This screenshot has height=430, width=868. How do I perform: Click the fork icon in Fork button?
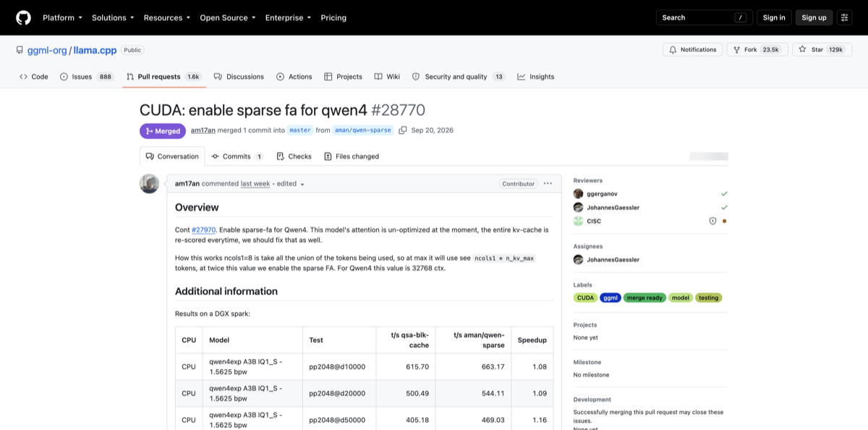click(737, 50)
